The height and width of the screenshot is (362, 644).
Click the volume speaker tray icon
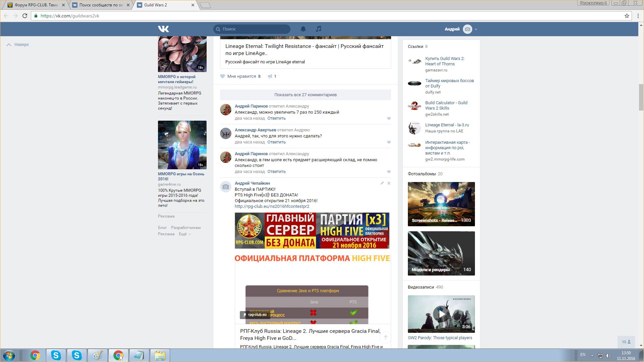[608, 355]
